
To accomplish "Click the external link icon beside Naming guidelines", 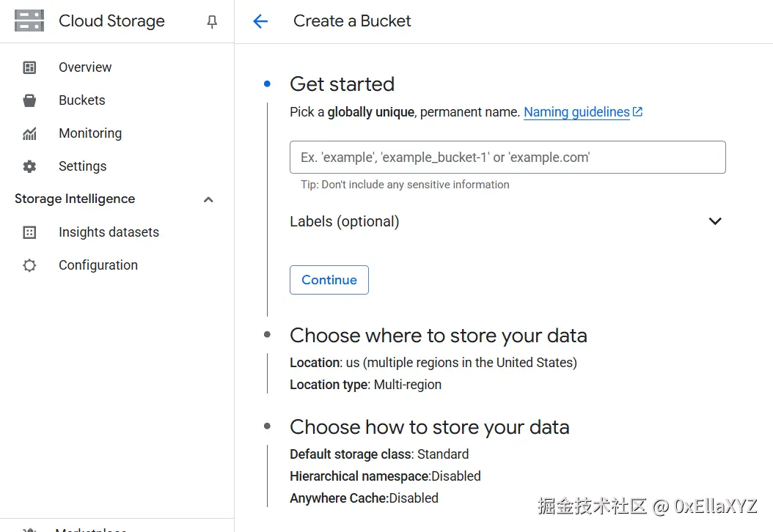I will pos(638,112).
